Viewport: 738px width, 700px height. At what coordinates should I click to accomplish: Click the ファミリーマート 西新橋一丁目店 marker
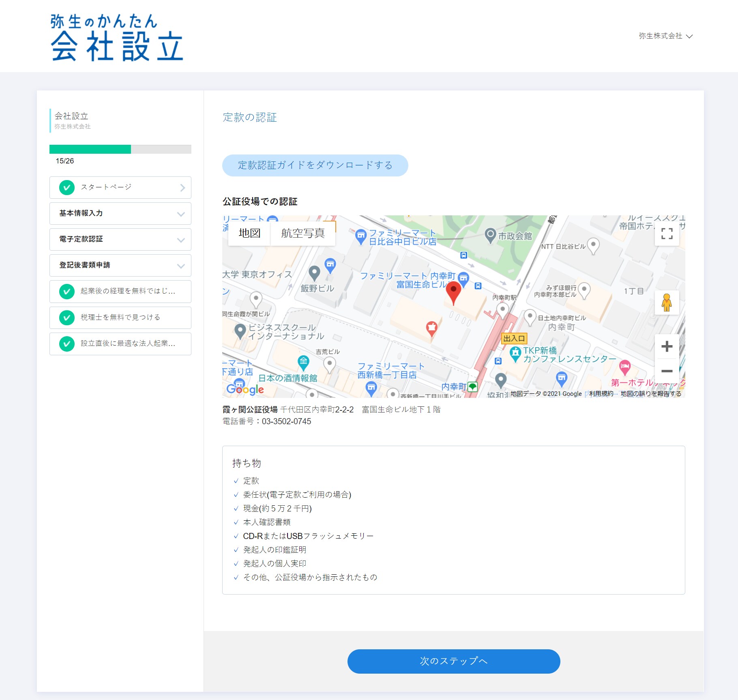tap(371, 389)
